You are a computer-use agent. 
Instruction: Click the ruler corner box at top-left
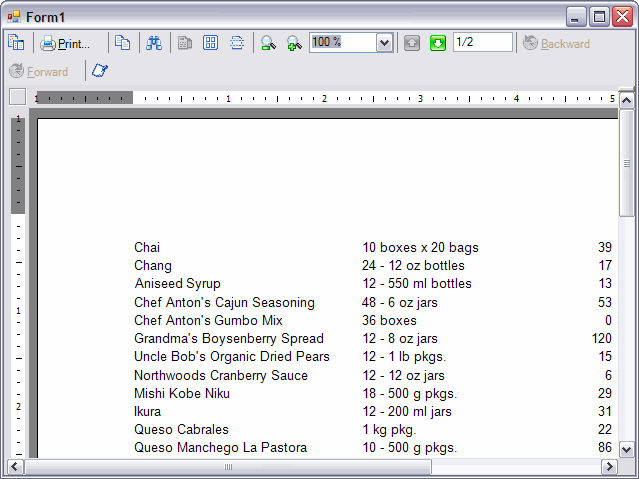point(17,97)
